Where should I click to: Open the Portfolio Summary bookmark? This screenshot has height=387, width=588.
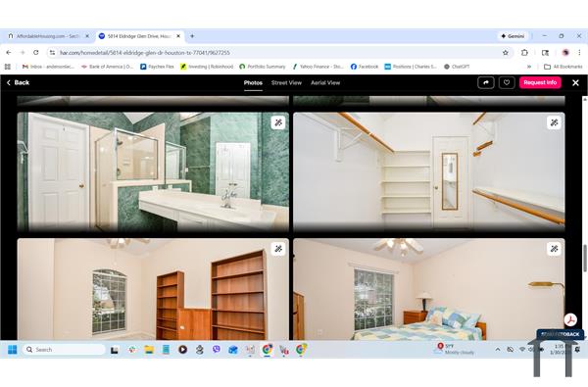pyautogui.click(x=262, y=67)
